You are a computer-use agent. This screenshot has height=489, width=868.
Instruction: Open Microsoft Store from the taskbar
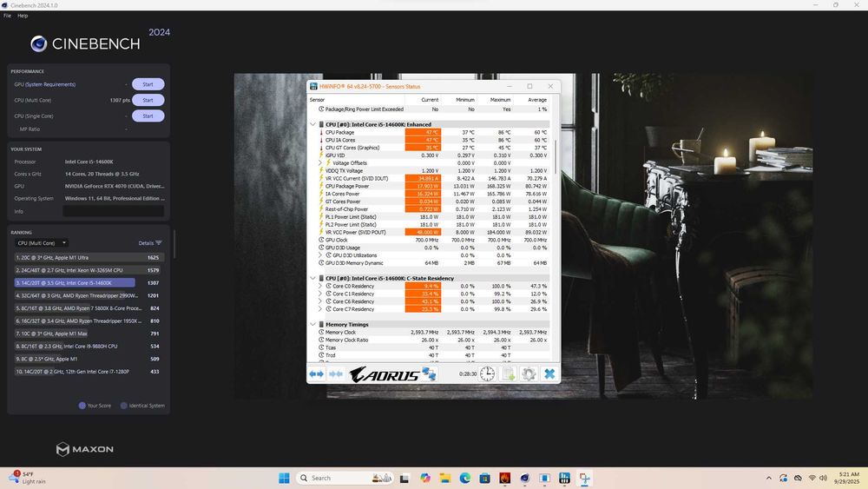coord(485,478)
